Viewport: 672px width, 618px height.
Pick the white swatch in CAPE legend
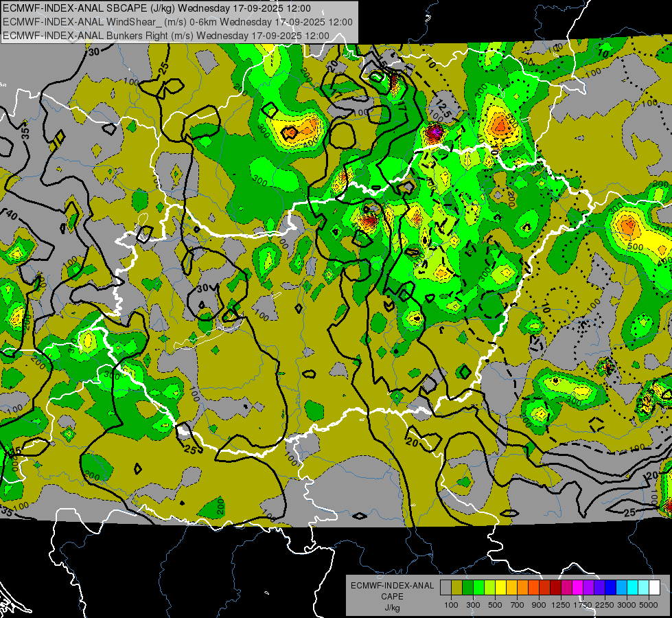(x=655, y=588)
